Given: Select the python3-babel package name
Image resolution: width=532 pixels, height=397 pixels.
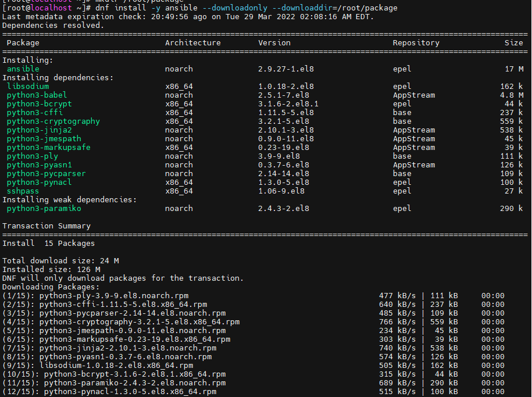Looking at the screenshot, I should (x=36, y=95).
